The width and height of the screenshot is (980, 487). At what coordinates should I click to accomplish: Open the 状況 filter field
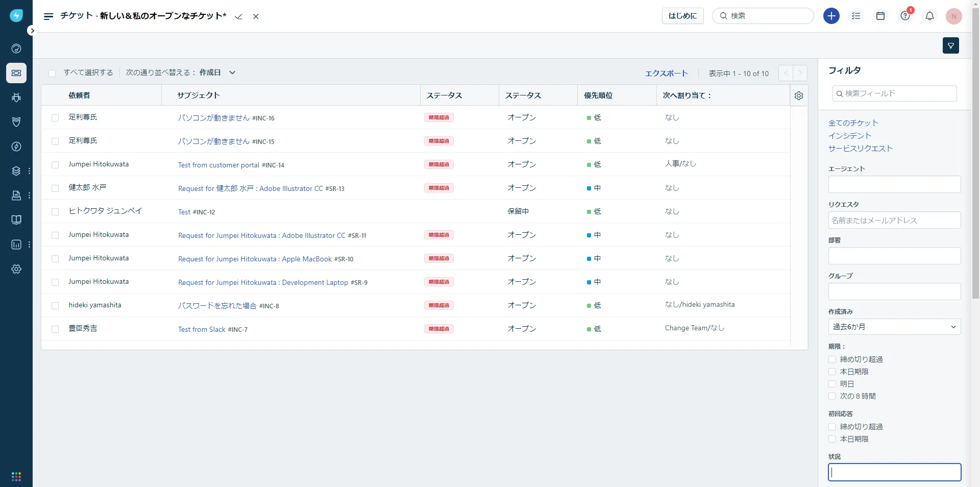tap(894, 472)
